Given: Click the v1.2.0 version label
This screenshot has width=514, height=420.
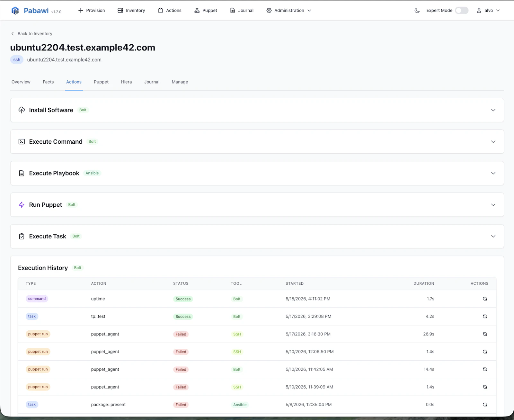Looking at the screenshot, I should pos(56,12).
